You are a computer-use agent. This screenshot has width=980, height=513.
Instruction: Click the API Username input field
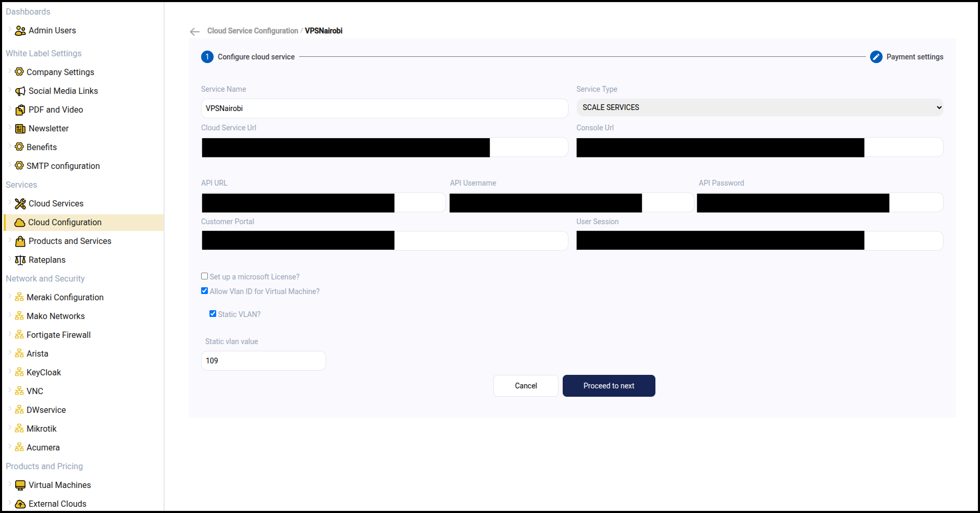click(x=572, y=202)
